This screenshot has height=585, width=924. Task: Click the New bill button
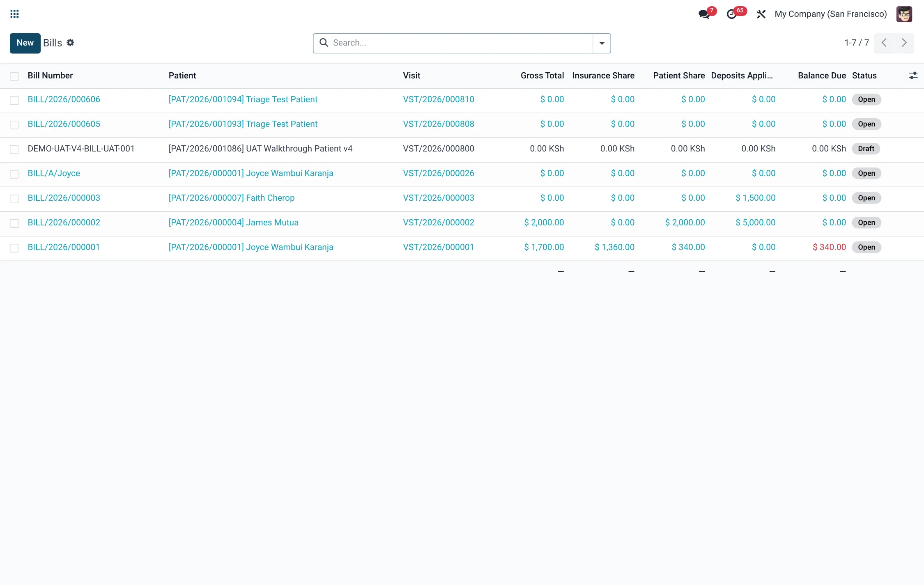click(x=25, y=43)
